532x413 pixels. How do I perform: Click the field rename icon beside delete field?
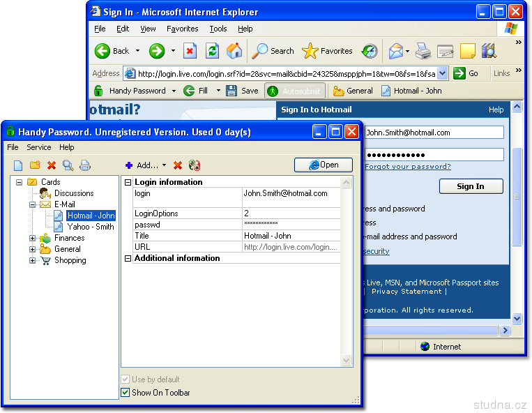pos(195,165)
